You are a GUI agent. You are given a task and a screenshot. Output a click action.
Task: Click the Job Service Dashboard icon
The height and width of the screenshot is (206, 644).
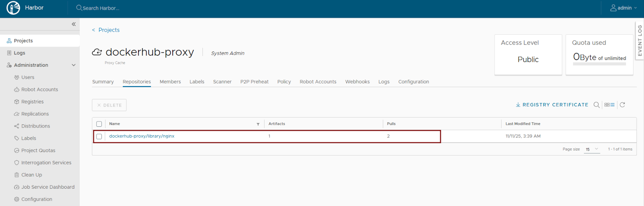pyautogui.click(x=17, y=187)
